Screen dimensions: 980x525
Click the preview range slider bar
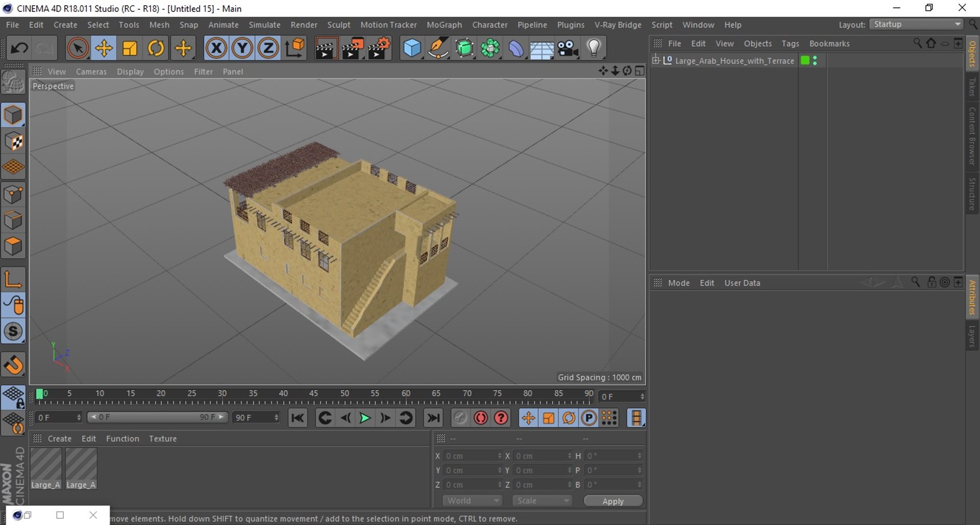157,417
